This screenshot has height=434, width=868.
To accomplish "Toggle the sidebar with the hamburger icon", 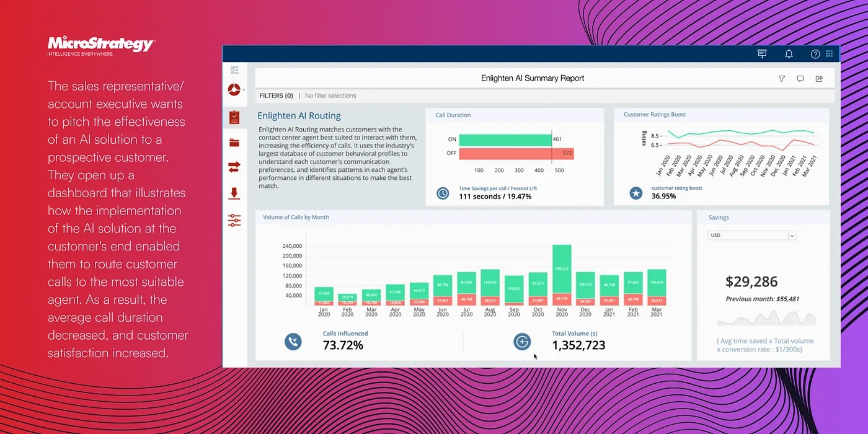I will (x=235, y=70).
